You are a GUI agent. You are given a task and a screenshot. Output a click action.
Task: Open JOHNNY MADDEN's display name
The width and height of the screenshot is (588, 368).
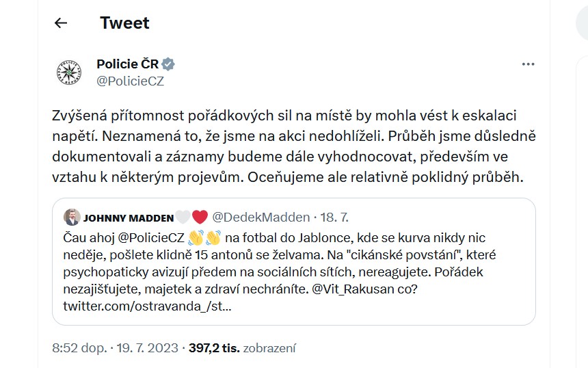(129, 218)
